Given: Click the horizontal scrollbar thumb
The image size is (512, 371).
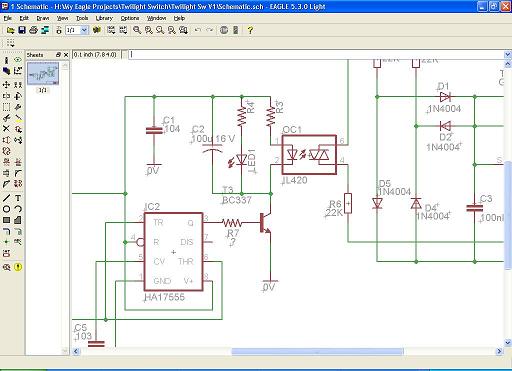Looking at the screenshot, I should click(318, 351).
